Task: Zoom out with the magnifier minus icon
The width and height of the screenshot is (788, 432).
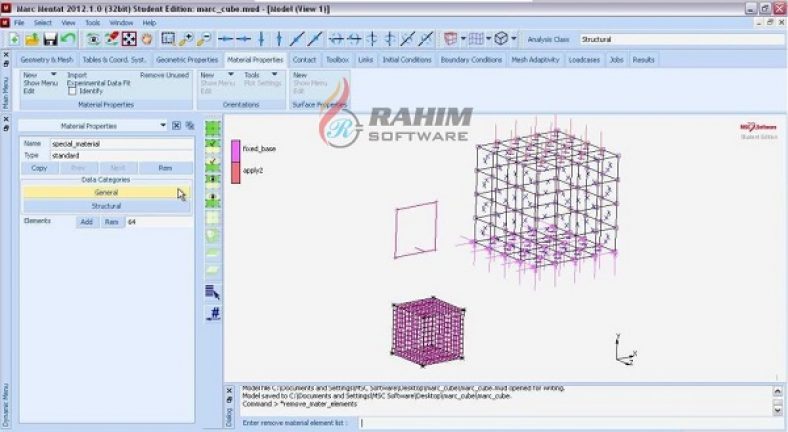Action: [x=204, y=39]
